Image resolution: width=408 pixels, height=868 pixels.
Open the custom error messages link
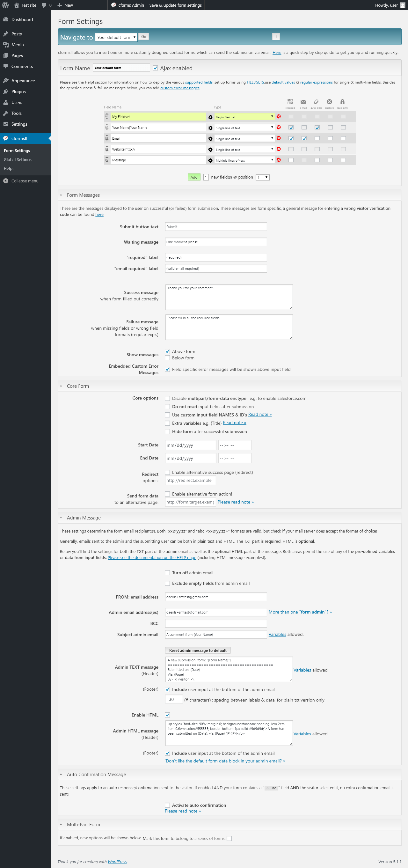[179, 88]
